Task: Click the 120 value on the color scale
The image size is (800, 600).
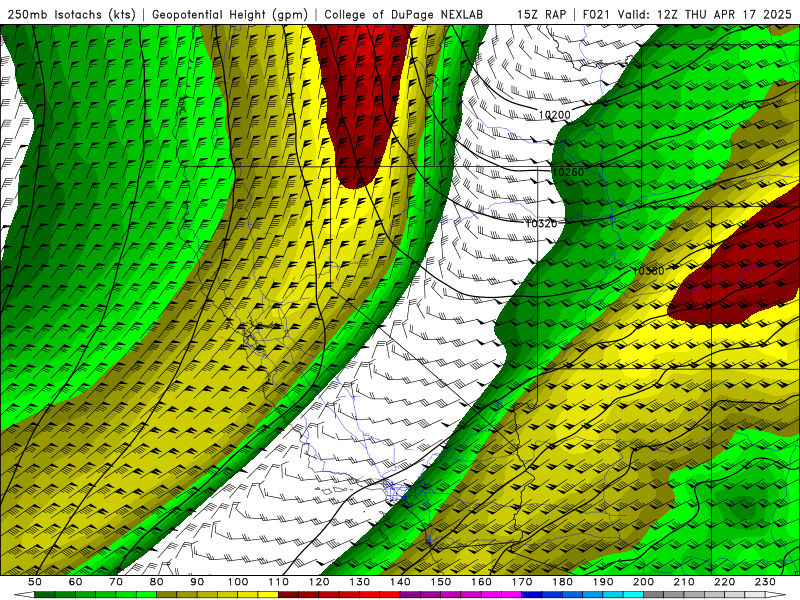Action: 319,582
